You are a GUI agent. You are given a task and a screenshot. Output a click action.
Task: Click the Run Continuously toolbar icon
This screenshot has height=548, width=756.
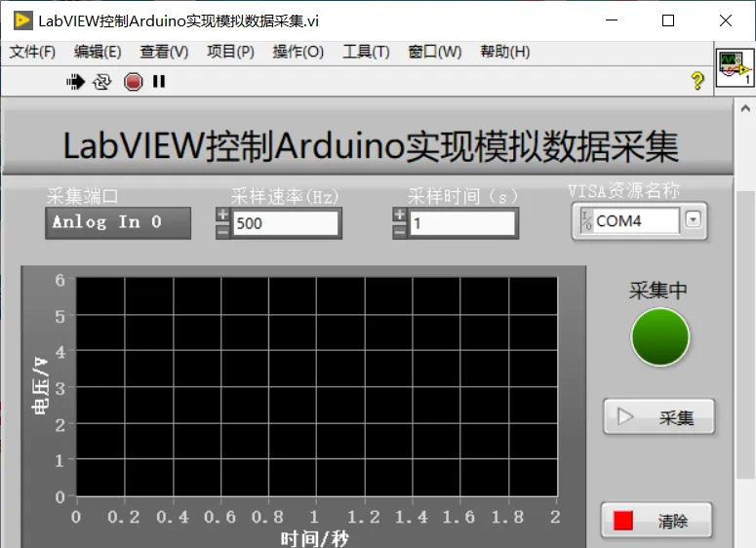[101, 82]
